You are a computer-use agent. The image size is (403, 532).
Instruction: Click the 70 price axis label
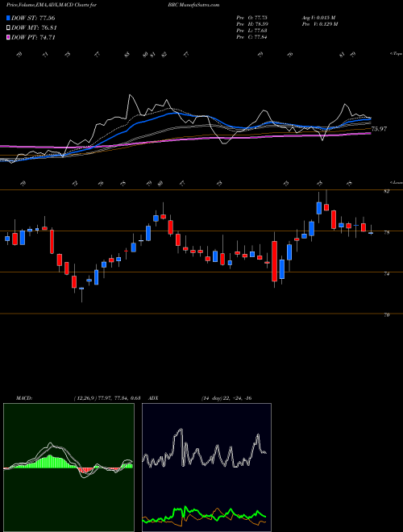(x=386, y=315)
